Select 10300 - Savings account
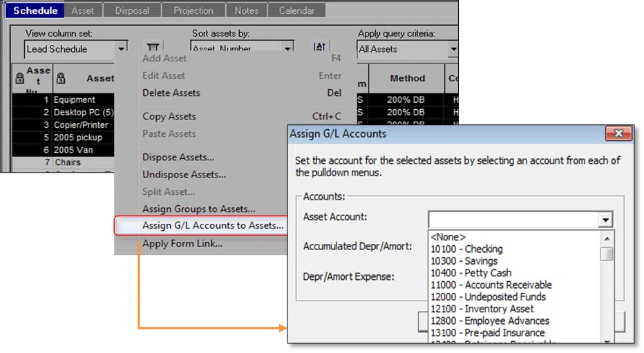The height and width of the screenshot is (353, 644). tap(514, 261)
